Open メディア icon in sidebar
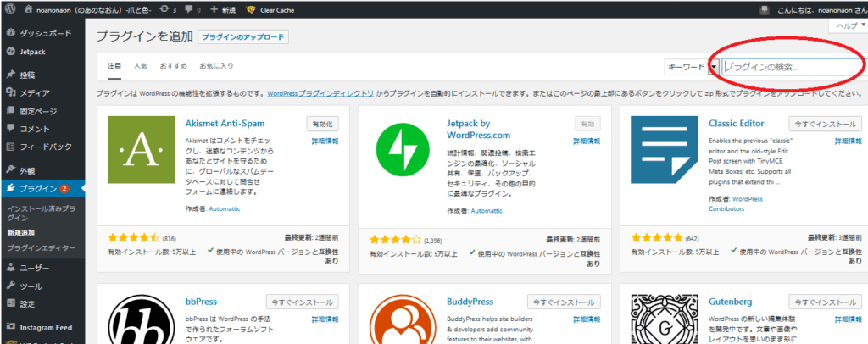Screen dimensions: 868x344 pyautogui.click(x=10, y=93)
